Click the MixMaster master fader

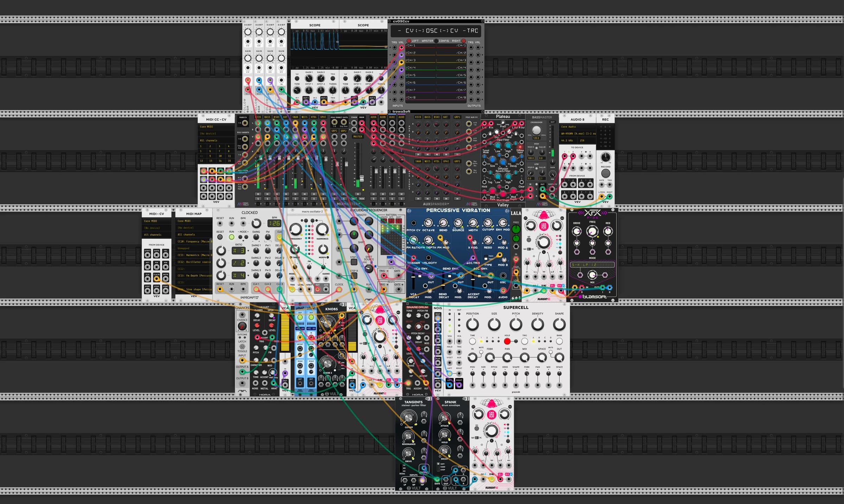point(362,178)
